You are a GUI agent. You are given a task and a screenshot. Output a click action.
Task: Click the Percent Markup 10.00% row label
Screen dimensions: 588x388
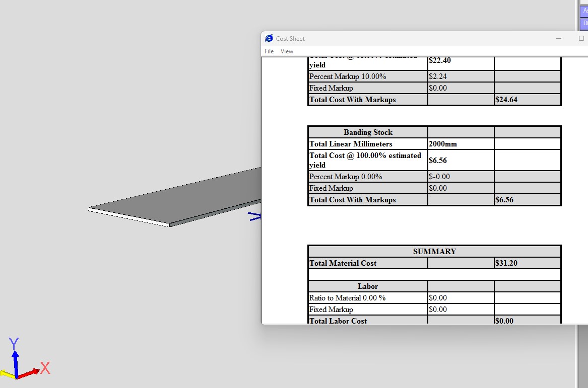tap(348, 76)
